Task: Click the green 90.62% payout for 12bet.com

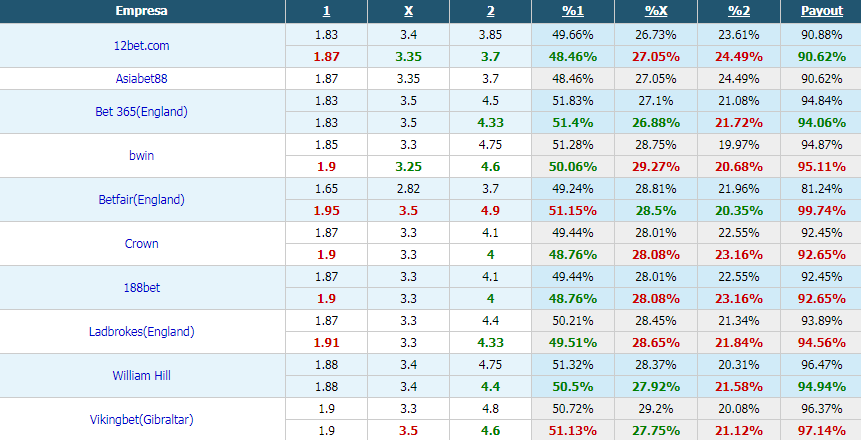Action: click(x=821, y=57)
